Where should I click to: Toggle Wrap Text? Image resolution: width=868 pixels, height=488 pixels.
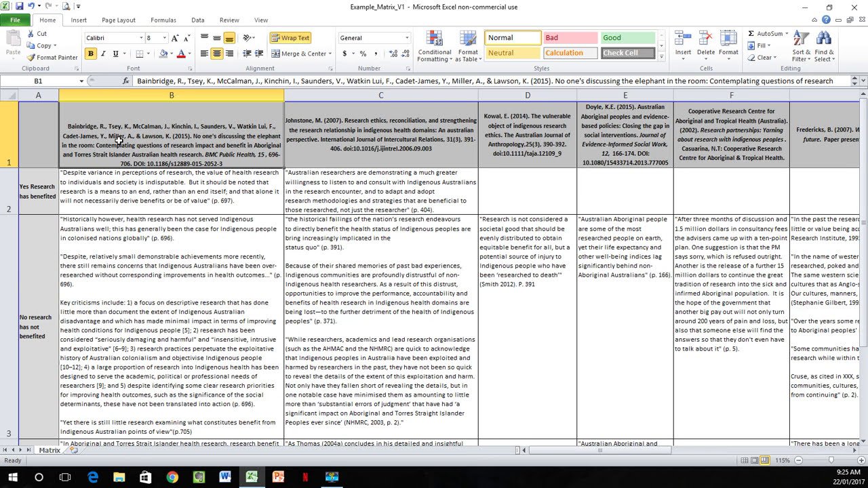(290, 38)
